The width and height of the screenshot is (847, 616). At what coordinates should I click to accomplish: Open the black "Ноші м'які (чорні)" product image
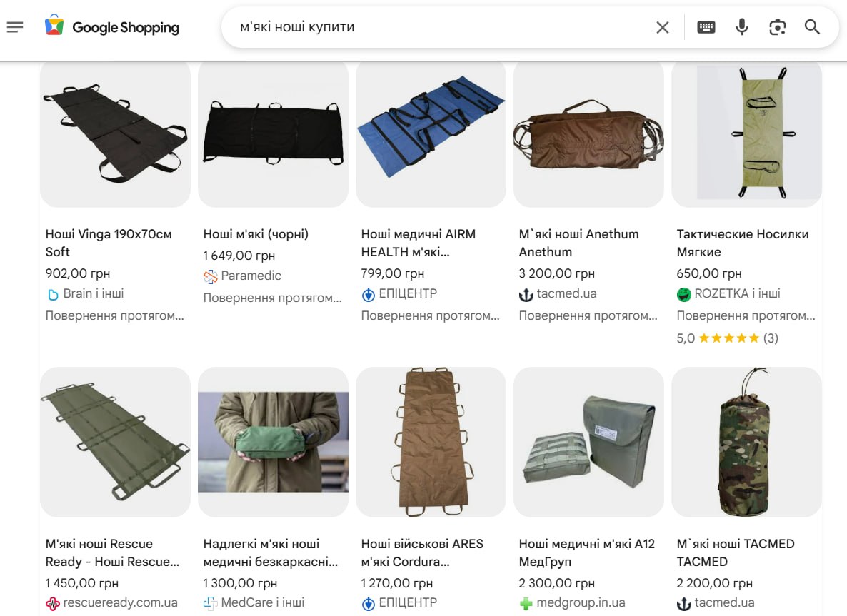(273, 134)
